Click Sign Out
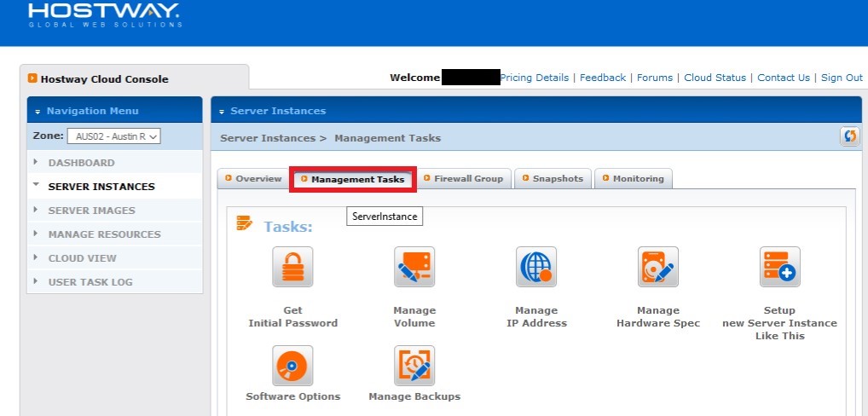 tap(842, 78)
